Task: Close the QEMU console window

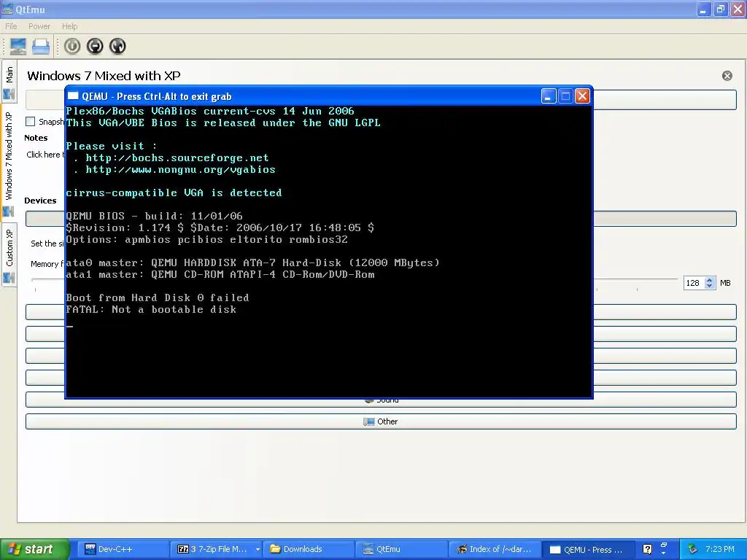Action: 582,97
